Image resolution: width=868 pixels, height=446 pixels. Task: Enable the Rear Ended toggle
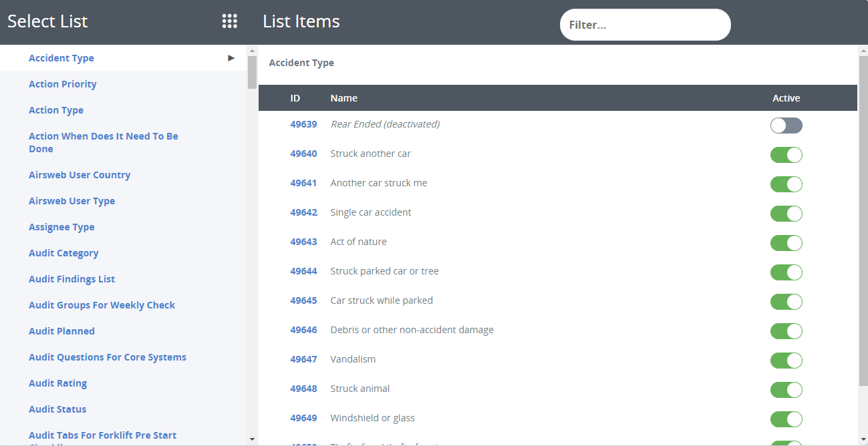[786, 126]
